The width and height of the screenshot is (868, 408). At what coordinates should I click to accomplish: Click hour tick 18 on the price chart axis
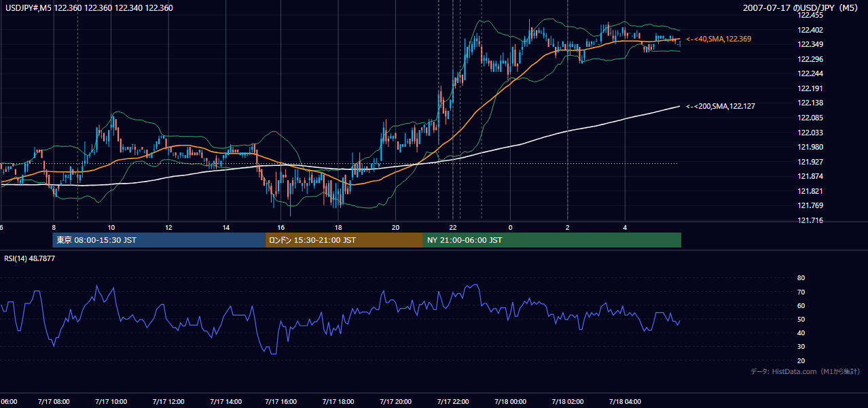[338, 227]
